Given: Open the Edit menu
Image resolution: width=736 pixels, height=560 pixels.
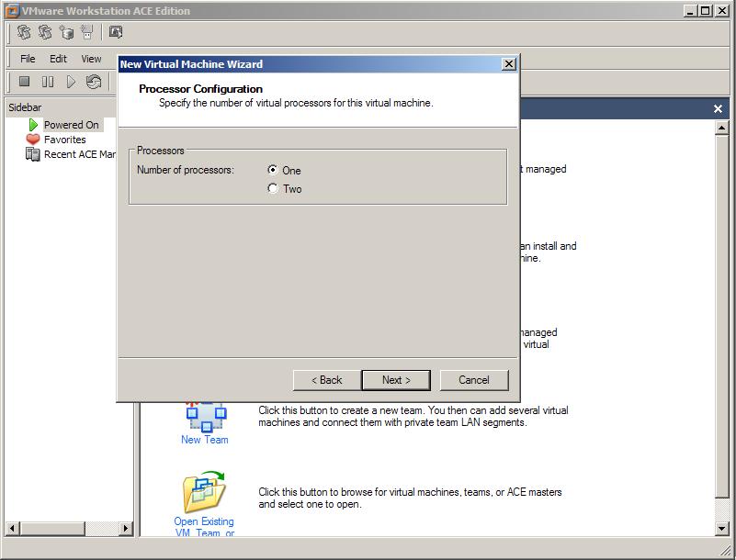Looking at the screenshot, I should coord(58,59).
